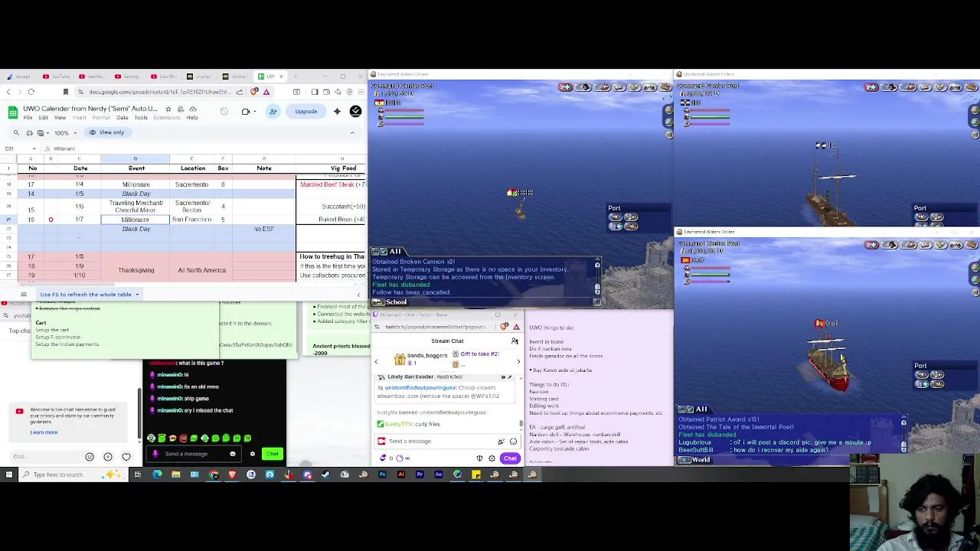Open the Gemini spark icon in Sheets
Screen dimensions: 980x551
point(337,112)
